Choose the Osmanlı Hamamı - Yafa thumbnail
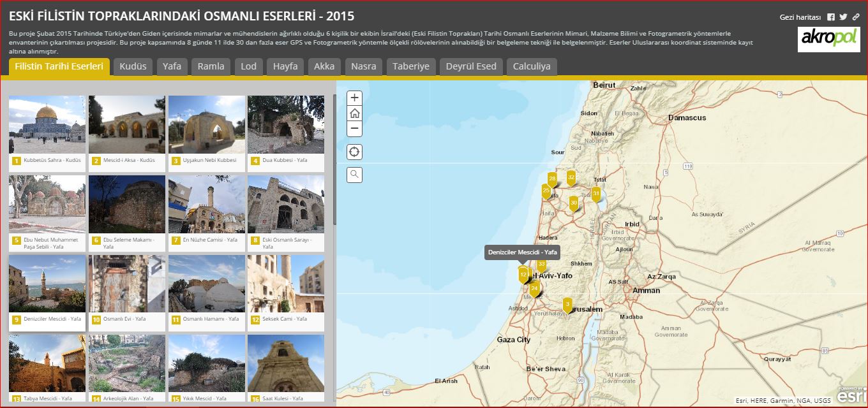Viewport: 868px width, 408px height. click(x=206, y=284)
